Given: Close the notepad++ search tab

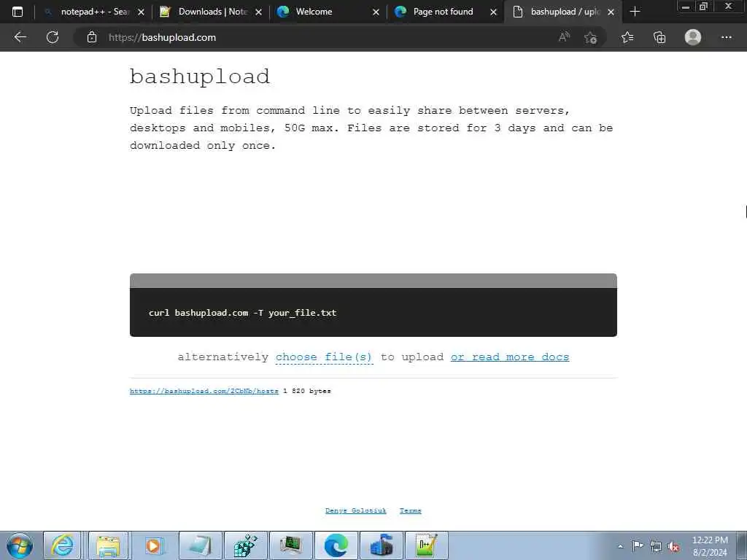Looking at the screenshot, I should pos(141,12).
